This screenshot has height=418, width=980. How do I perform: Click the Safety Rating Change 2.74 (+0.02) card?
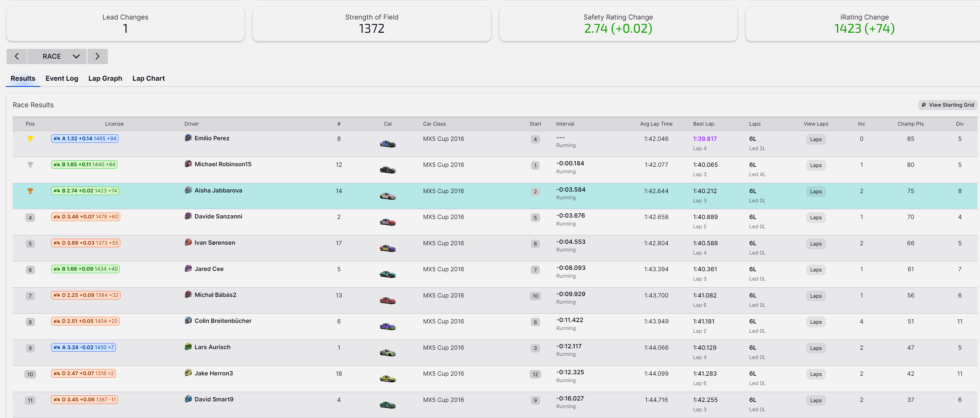point(618,24)
